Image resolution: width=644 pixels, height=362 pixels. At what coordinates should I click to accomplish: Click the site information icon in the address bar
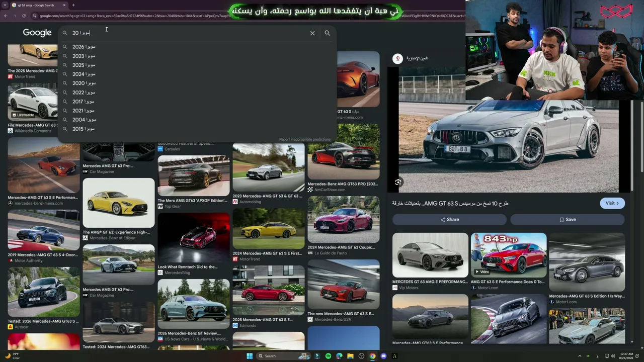35,16
